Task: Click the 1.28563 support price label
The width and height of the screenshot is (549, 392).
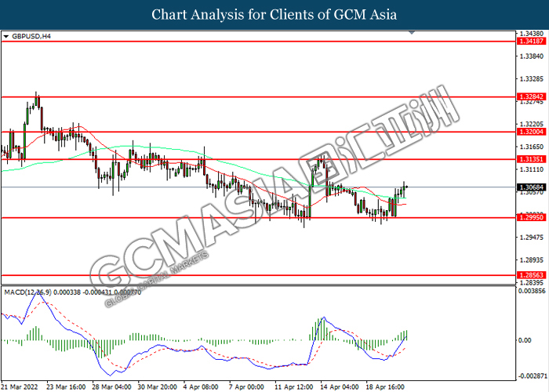Action: [x=531, y=275]
